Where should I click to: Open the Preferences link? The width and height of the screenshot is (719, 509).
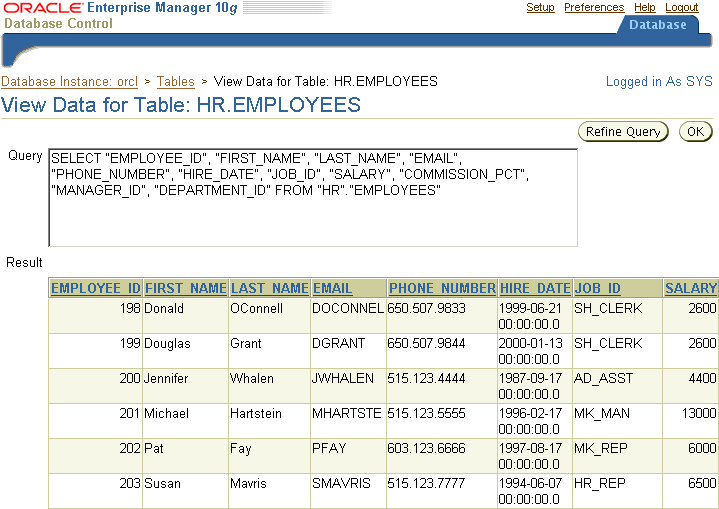(x=594, y=8)
